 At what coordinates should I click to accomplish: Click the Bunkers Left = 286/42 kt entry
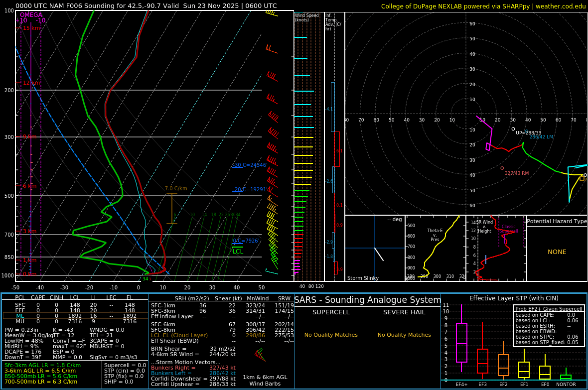pos(193,373)
